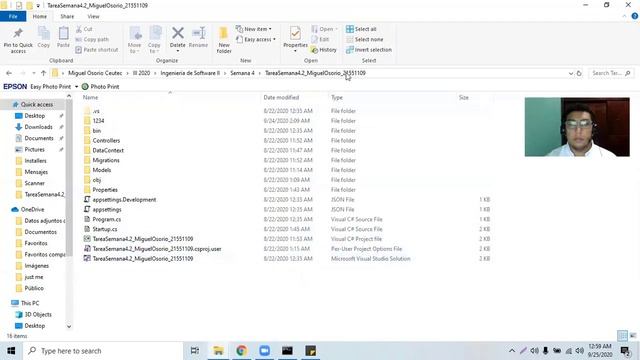This screenshot has width=640, height=360.
Task: Open the Easy access dropdown
Action: [x=256, y=40]
